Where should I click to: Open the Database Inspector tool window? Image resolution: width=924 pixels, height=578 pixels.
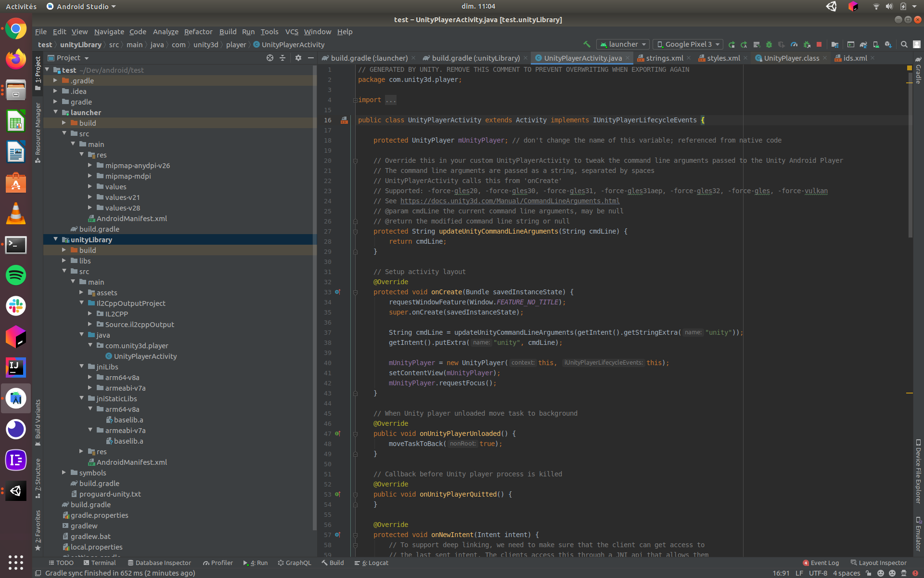159,563
